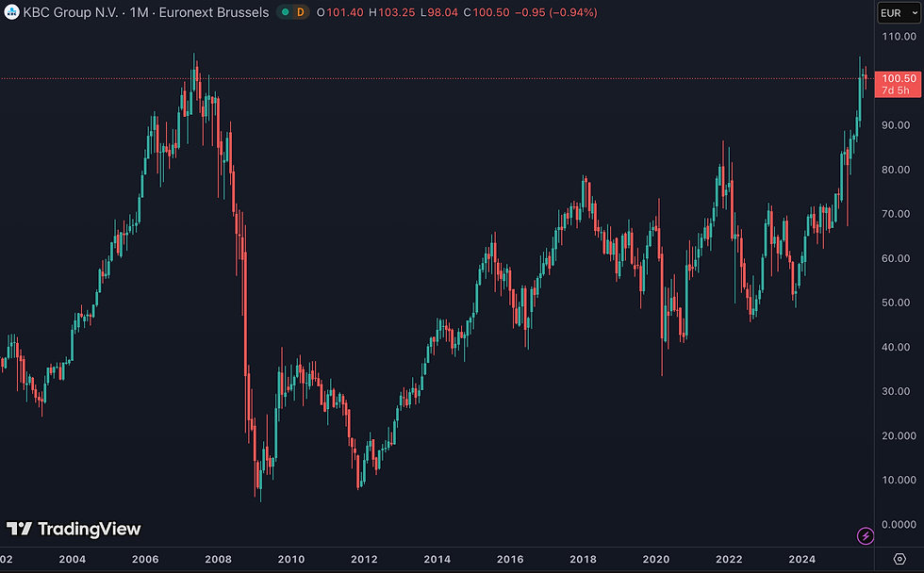
Task: Click the 30.00 price axis label
Action: (x=896, y=392)
